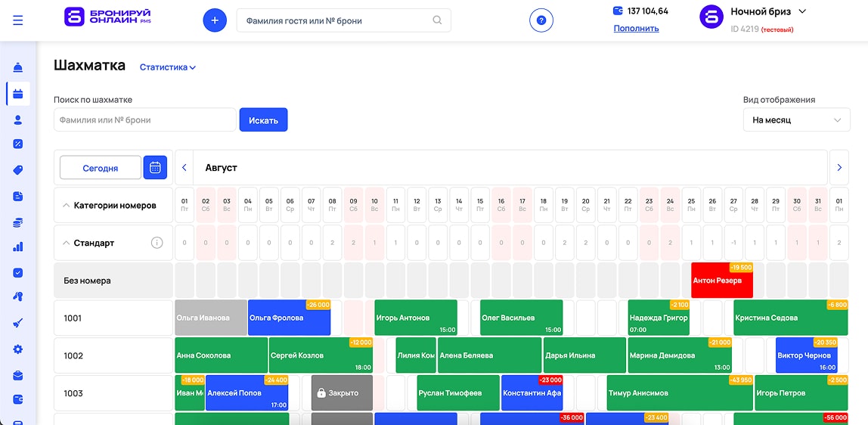The width and height of the screenshot is (868, 425).
Task: Select room row 1001
Action: click(x=113, y=318)
